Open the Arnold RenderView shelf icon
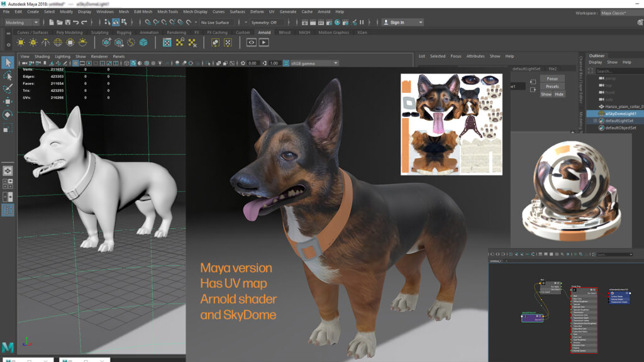 point(252,43)
